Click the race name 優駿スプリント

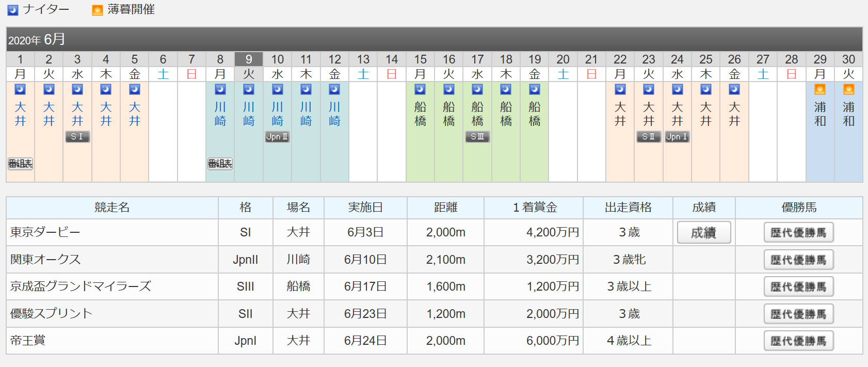point(51,314)
